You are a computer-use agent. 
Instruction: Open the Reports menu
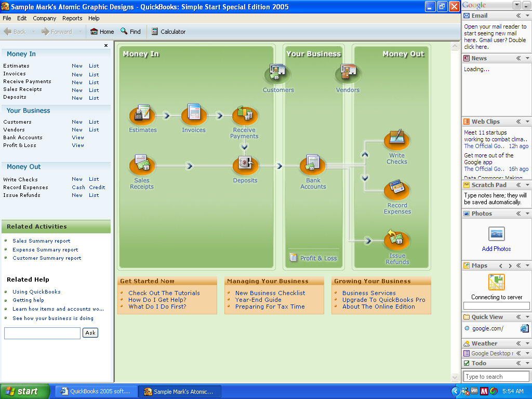[72, 18]
